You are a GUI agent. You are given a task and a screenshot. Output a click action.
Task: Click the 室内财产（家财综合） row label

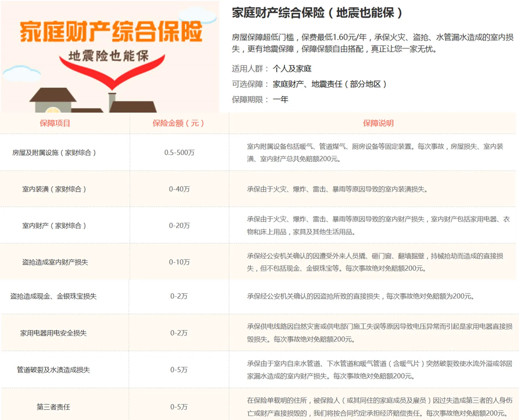54,225
